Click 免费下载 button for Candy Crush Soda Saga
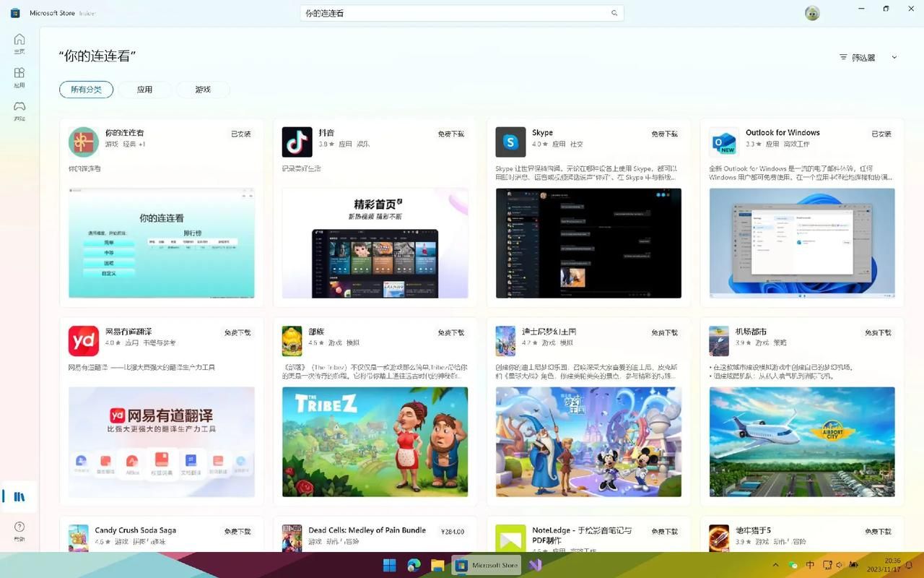This screenshot has width=924, height=578. point(237,532)
